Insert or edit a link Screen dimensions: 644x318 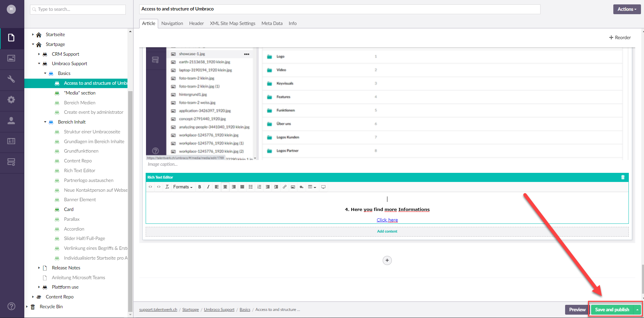coord(285,187)
